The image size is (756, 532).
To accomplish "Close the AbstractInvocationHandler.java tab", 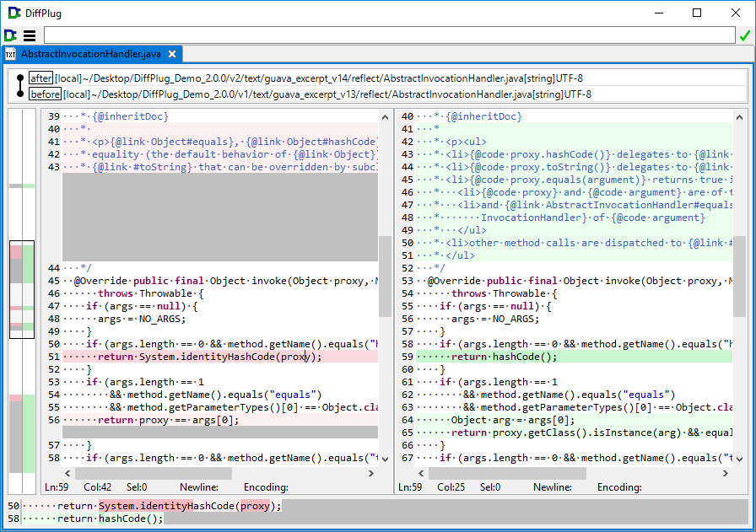I will [x=172, y=54].
